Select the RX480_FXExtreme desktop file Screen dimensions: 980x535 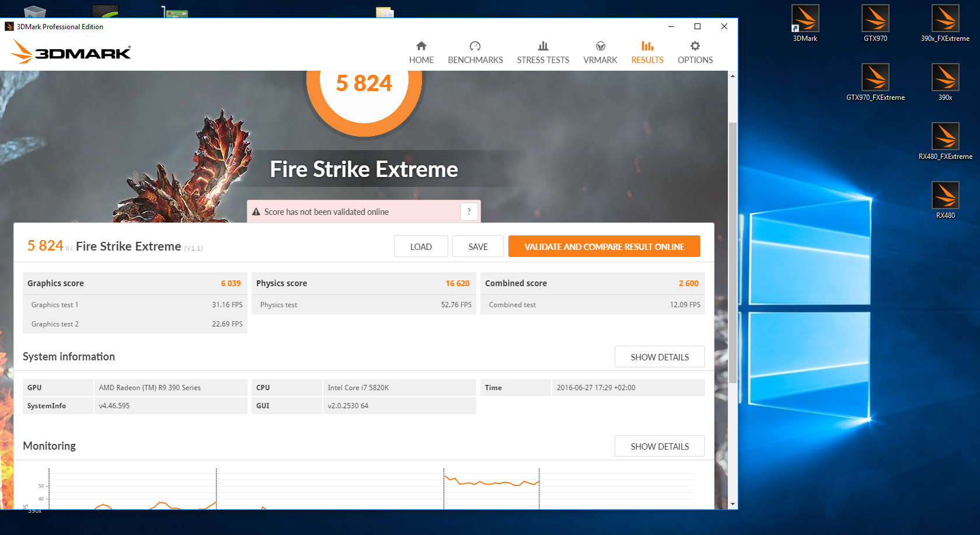(x=945, y=141)
